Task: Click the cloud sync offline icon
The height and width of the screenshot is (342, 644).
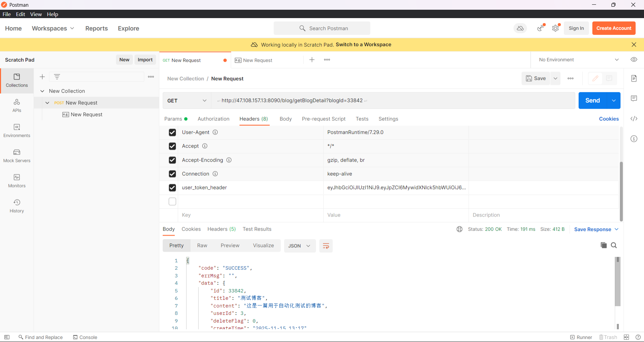Action: [x=520, y=28]
